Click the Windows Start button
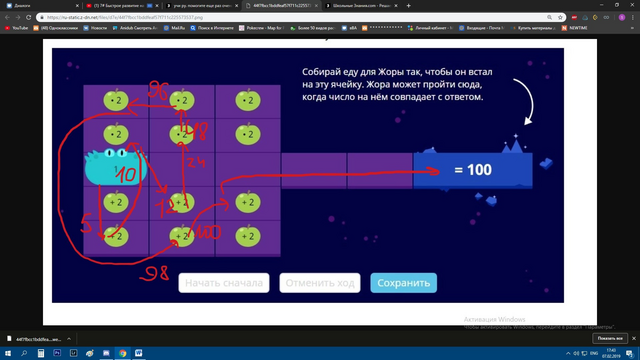Screen dimensions: 640x360 [x=8, y=353]
